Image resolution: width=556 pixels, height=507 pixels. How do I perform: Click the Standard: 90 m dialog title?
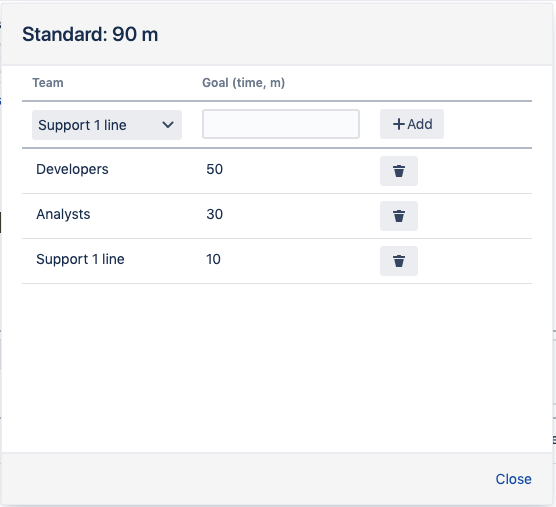coord(90,34)
